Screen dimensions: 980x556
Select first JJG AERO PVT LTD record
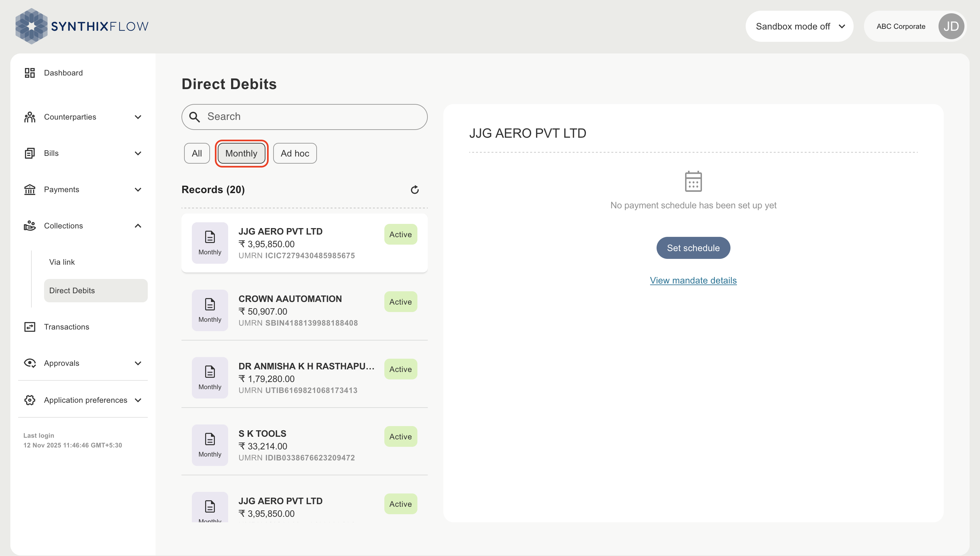(x=304, y=243)
